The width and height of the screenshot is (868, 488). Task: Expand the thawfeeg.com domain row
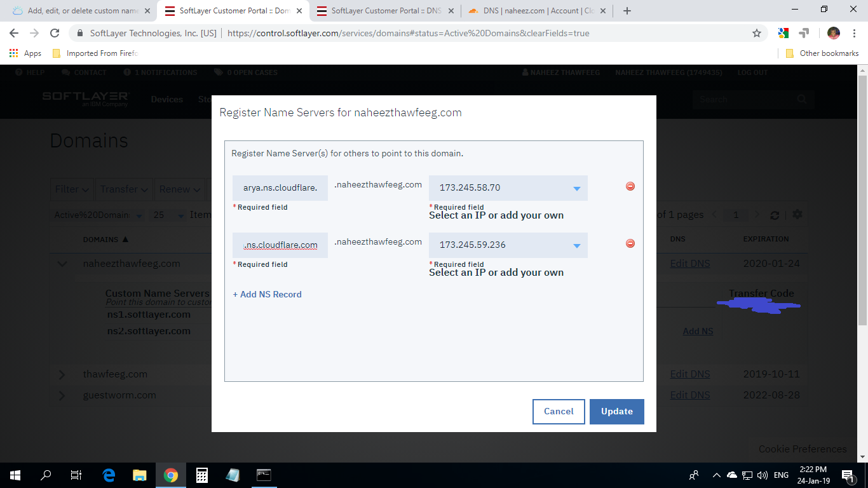coord(62,375)
